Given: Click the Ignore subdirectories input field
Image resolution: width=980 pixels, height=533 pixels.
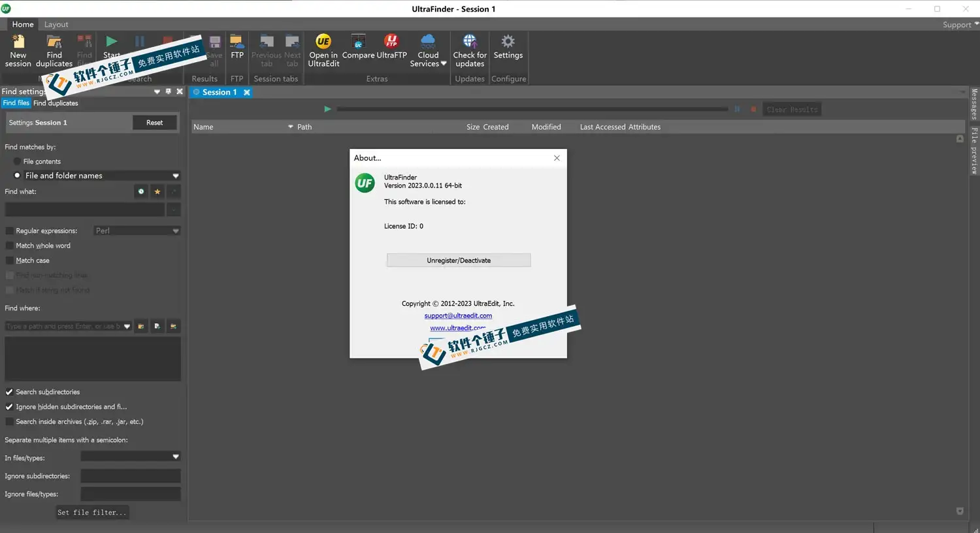Looking at the screenshot, I should point(131,476).
